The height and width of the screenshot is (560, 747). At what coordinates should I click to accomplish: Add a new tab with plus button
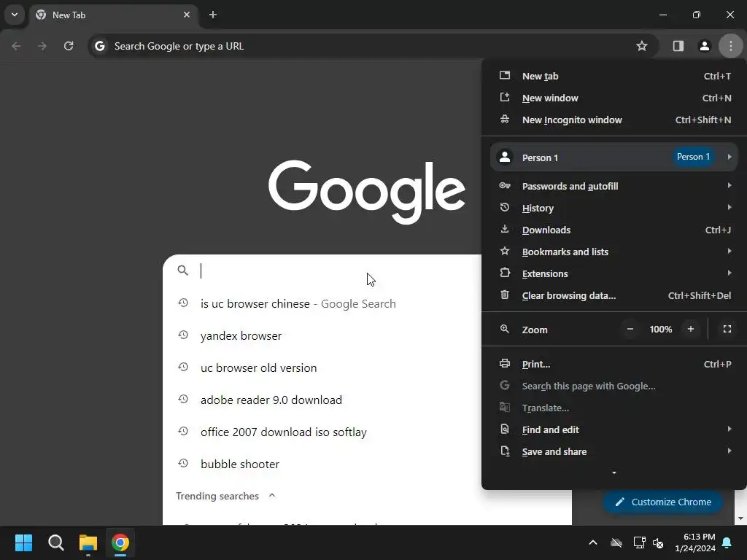pos(213,15)
